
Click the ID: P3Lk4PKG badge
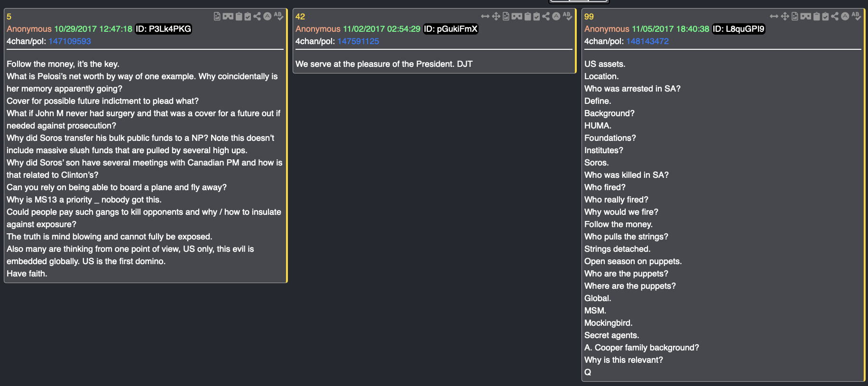[x=163, y=29]
